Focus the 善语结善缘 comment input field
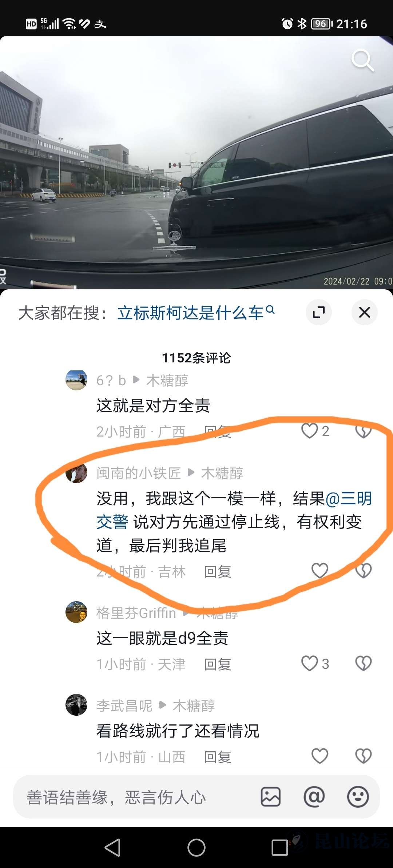393x868 pixels. [x=135, y=797]
